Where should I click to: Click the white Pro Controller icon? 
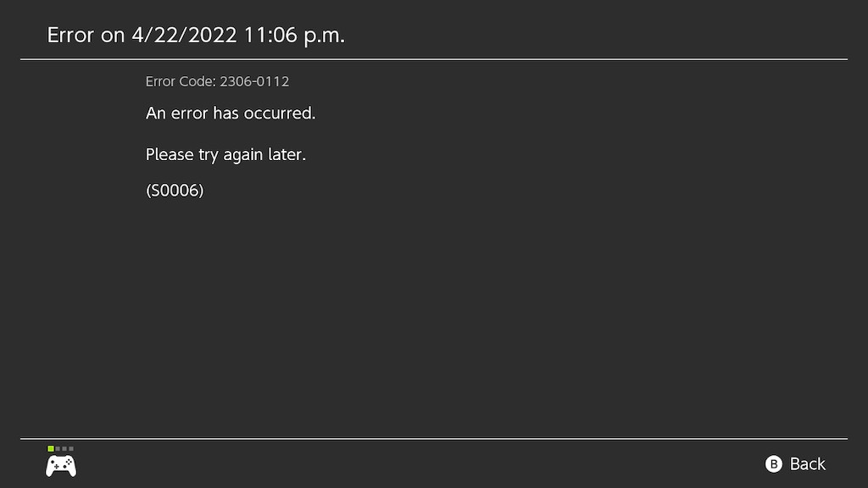[60, 465]
